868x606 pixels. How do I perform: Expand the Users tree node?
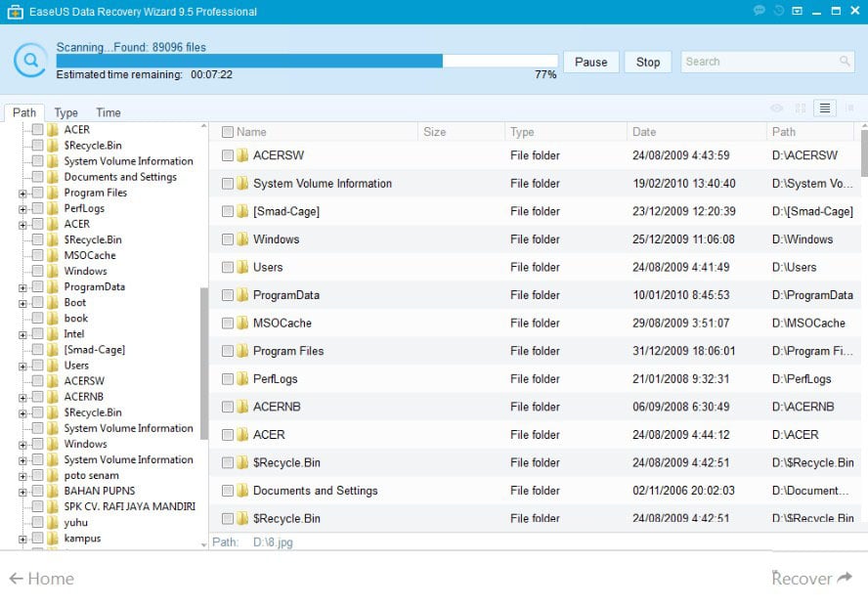pos(22,367)
